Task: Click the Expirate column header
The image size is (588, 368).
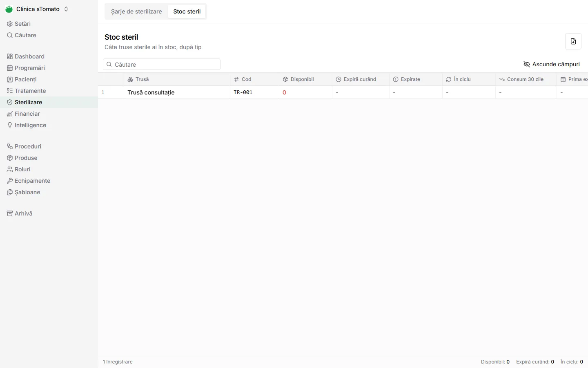Action: tap(416, 79)
